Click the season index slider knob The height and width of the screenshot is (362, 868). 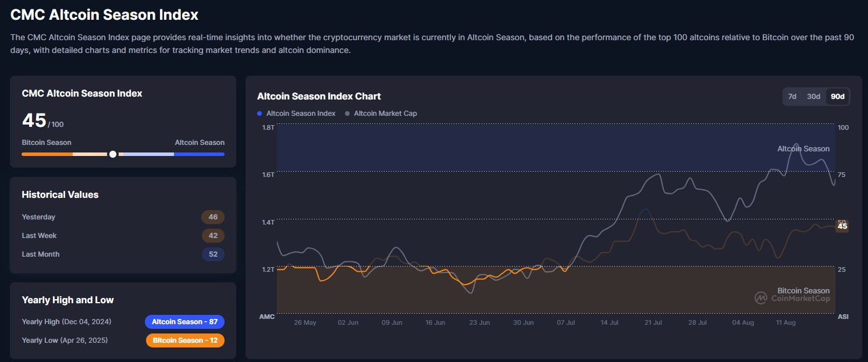[113, 154]
